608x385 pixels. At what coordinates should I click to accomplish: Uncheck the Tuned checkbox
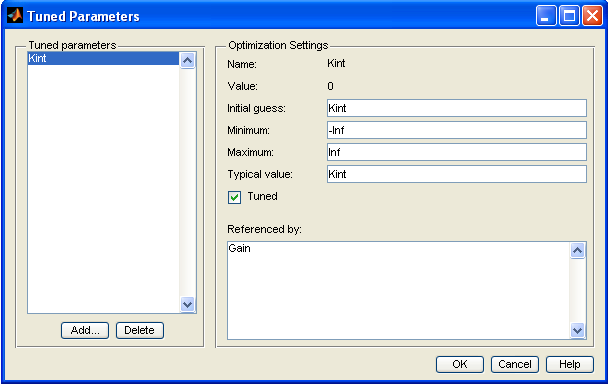pyautogui.click(x=234, y=197)
